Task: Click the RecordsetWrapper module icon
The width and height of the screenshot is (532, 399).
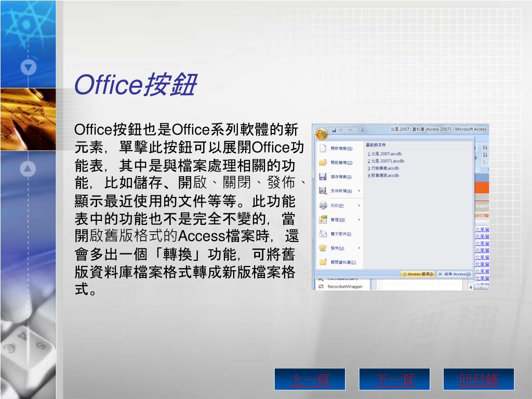Action: [x=321, y=287]
